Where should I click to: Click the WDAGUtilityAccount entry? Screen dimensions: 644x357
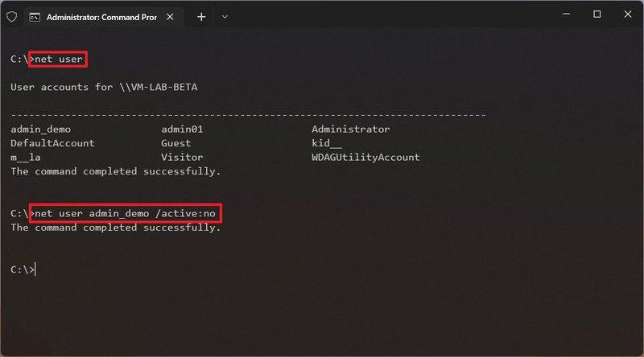[x=365, y=157]
